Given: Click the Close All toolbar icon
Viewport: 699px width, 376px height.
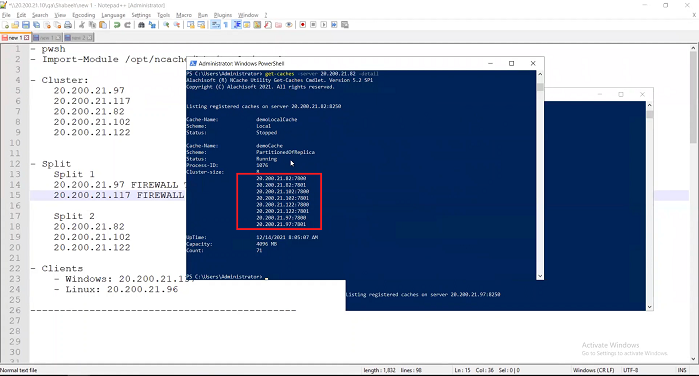Looking at the screenshot, I should (58, 25).
